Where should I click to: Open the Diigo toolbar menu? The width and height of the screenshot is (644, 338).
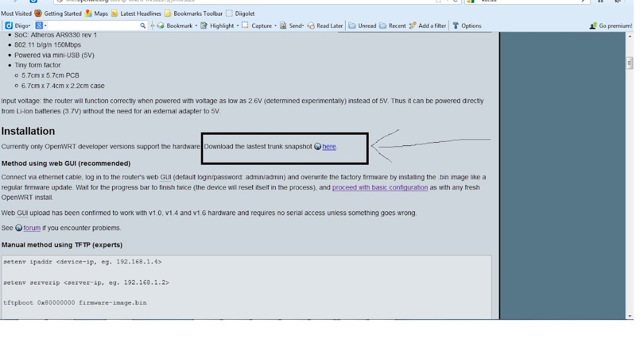click(18, 26)
